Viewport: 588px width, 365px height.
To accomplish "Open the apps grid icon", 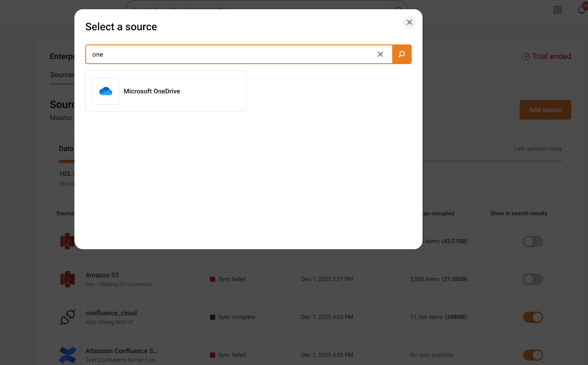I will click(557, 10).
